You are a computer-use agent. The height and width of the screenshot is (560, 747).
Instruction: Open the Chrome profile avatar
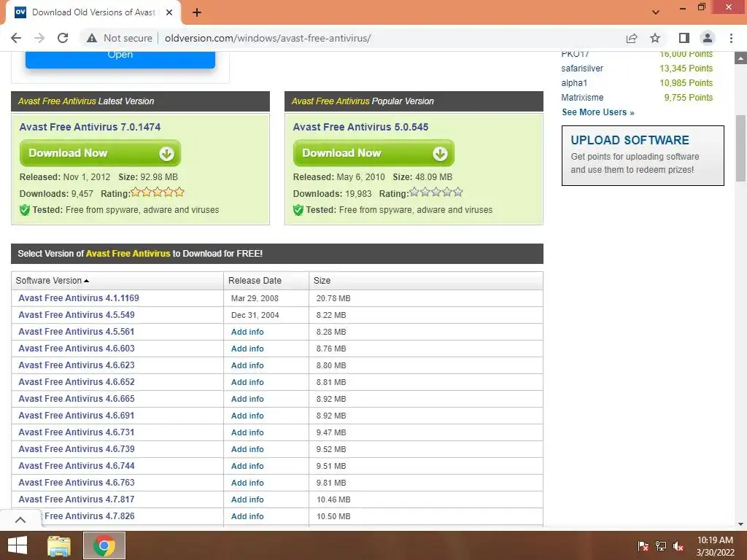(x=708, y=38)
